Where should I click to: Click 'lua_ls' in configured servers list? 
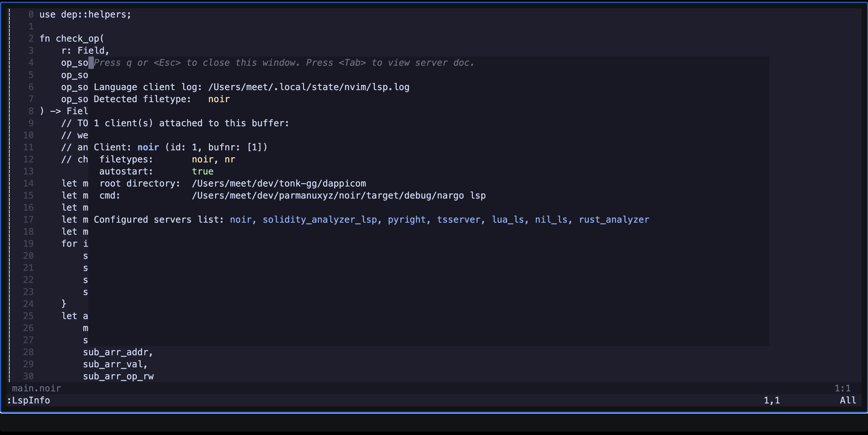click(x=507, y=220)
